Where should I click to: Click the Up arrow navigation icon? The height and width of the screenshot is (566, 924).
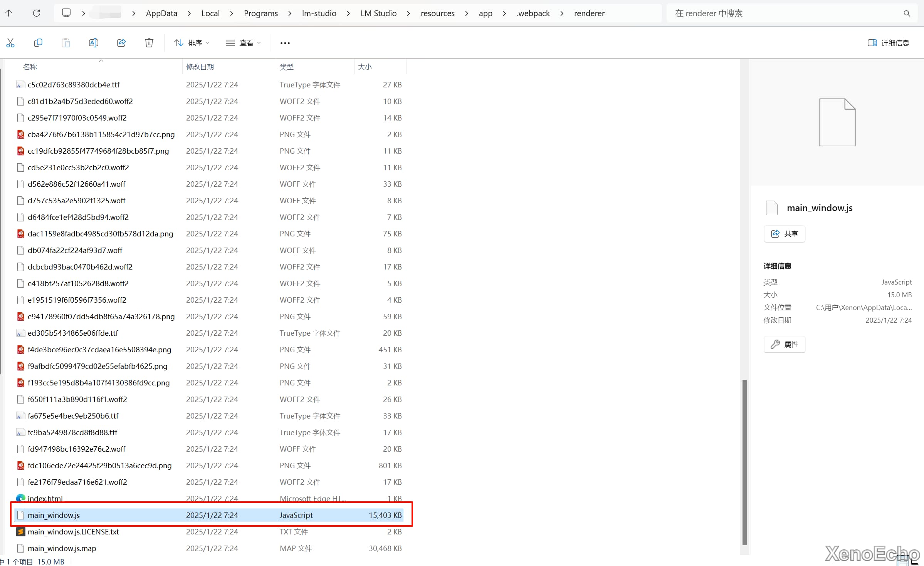(x=9, y=13)
